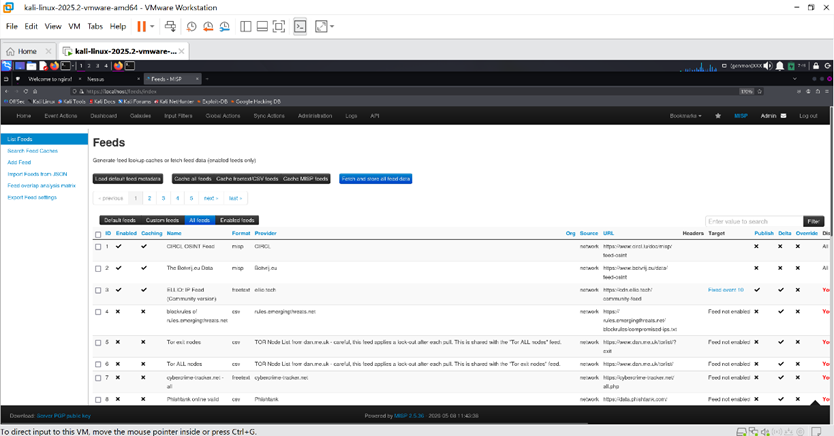This screenshot has width=834, height=436.
Task: Open the Exploit-DB bookmark
Action: click(x=213, y=101)
